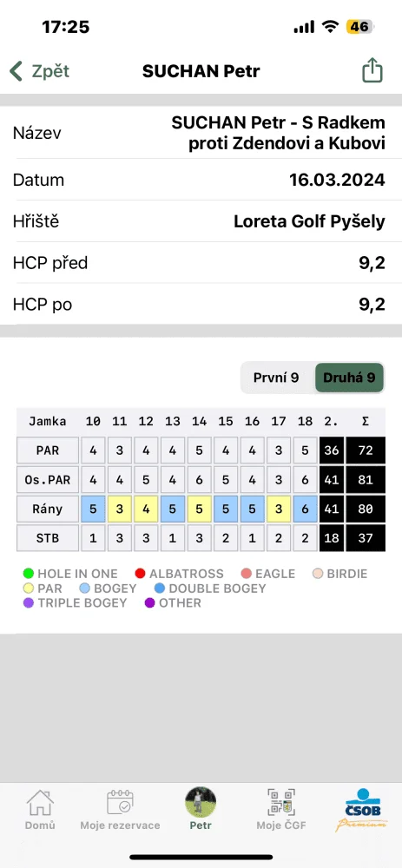
Task: Tap hole 11 par score cell
Action: coord(120,508)
